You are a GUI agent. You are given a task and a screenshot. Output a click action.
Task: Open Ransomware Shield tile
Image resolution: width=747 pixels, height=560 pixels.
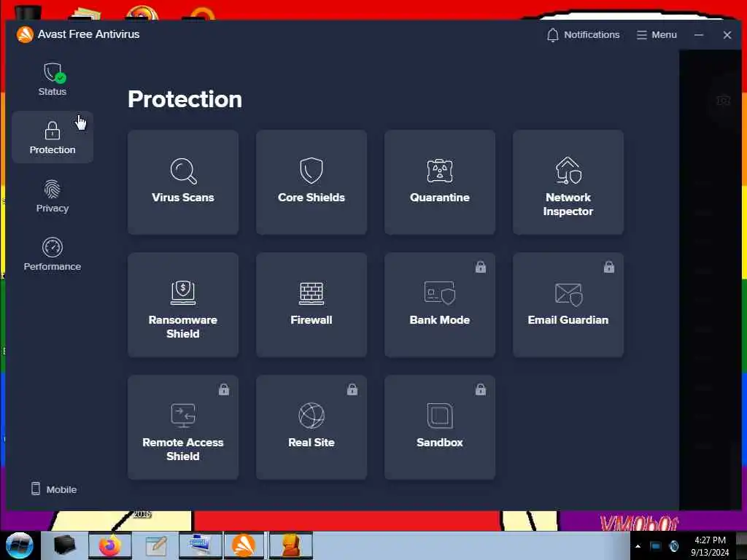click(183, 305)
